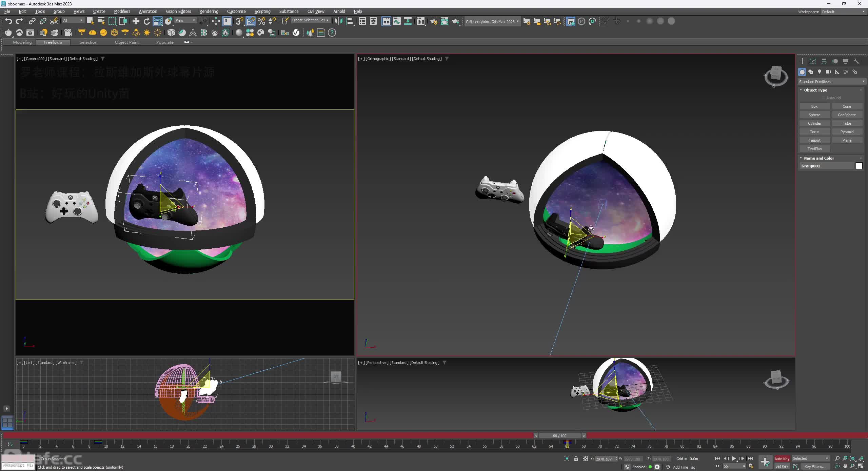Select the Select and Link tool
The image size is (868, 471).
pyautogui.click(x=32, y=21)
